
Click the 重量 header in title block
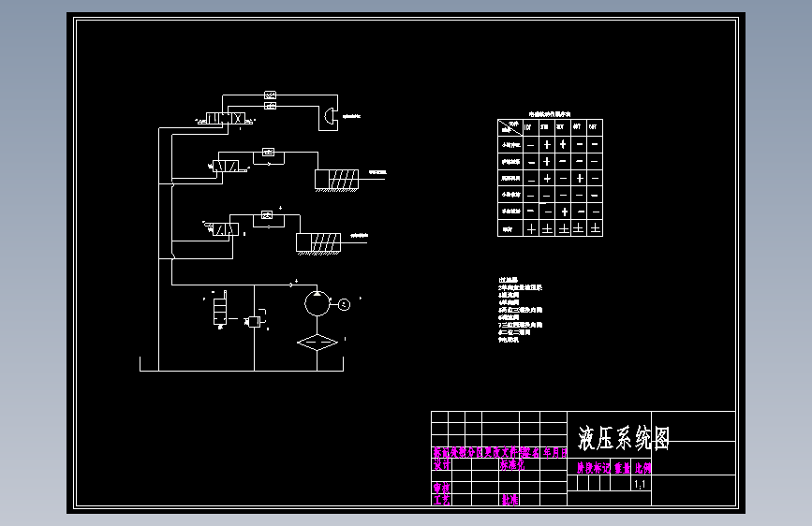[x=622, y=468]
